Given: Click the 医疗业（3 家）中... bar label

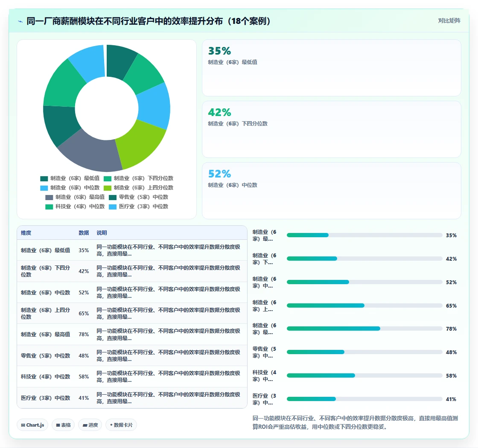Looking at the screenshot, I should 264,399.
